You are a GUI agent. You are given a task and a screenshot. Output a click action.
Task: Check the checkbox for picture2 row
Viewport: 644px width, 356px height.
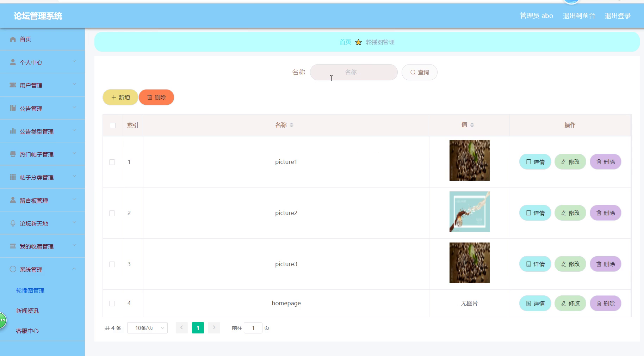pyautogui.click(x=112, y=213)
